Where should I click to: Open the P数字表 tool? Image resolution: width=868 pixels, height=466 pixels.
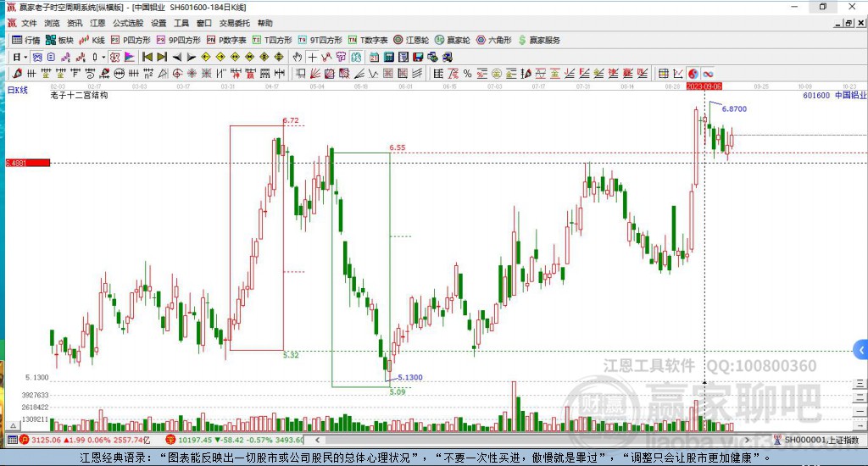click(226, 40)
